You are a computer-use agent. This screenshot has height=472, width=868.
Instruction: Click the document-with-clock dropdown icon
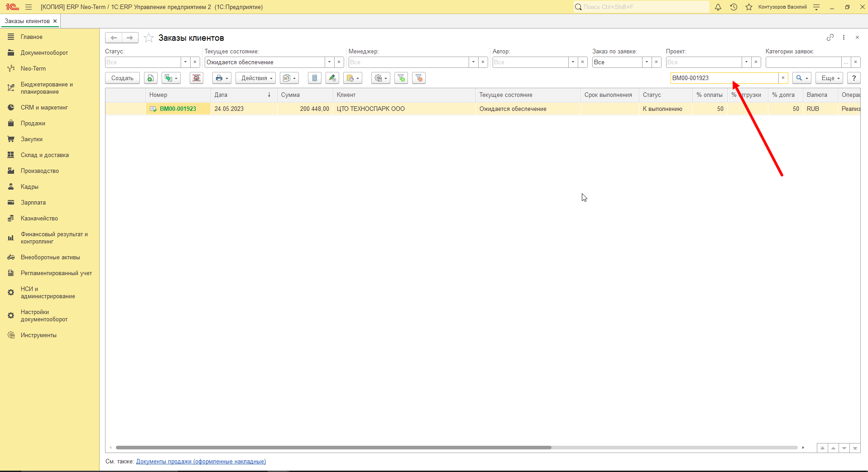(353, 78)
